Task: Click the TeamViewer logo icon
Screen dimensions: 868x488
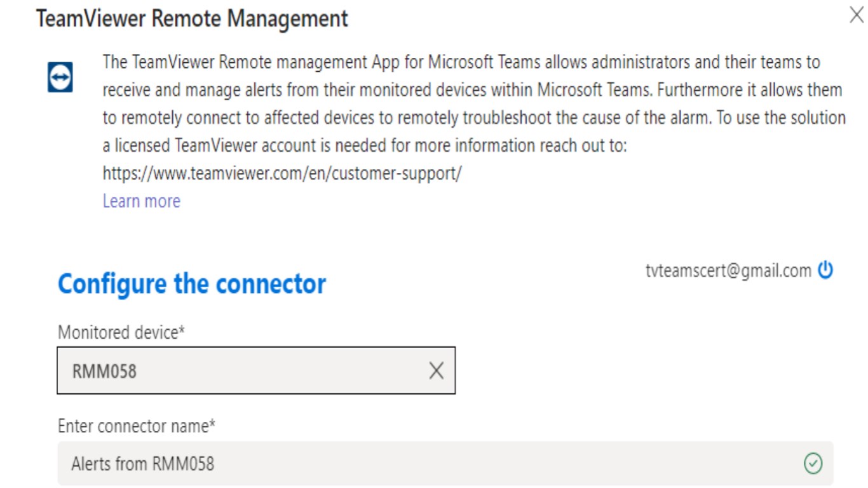Action: (x=60, y=77)
